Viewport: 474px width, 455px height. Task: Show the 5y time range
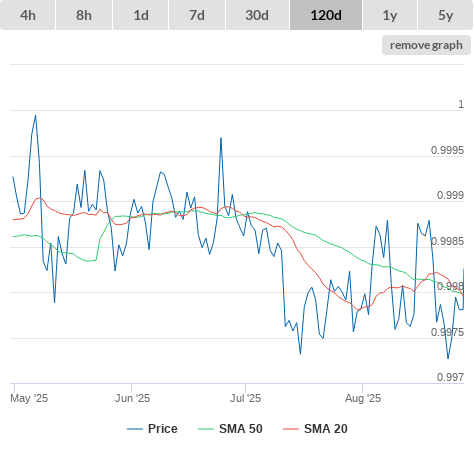(445, 15)
